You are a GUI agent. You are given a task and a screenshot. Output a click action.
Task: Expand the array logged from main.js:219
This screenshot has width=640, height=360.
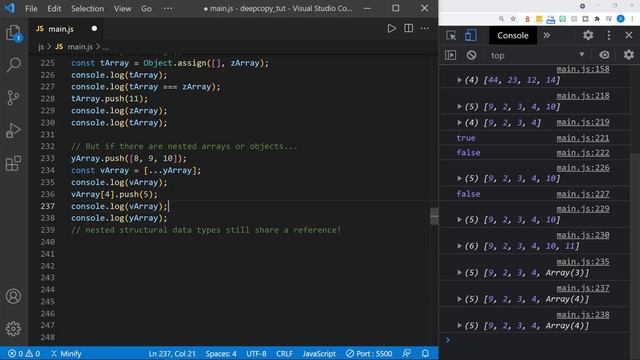(x=459, y=122)
